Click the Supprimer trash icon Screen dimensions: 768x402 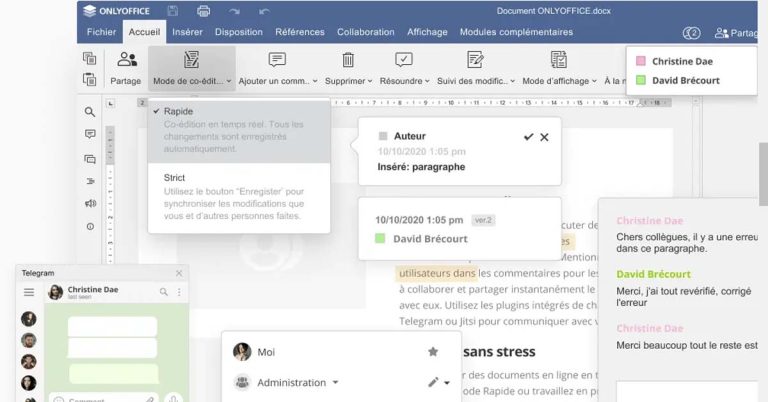point(348,60)
